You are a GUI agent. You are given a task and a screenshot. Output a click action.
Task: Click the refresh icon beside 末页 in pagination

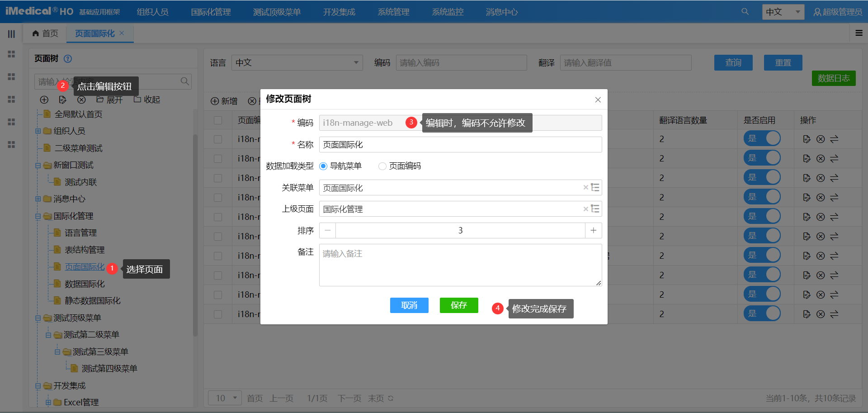coord(391,399)
